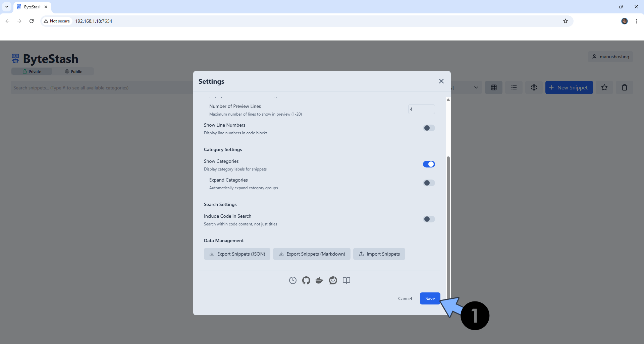The width and height of the screenshot is (644, 344).
Task: Export snippets as JSON
Action: pos(237,254)
